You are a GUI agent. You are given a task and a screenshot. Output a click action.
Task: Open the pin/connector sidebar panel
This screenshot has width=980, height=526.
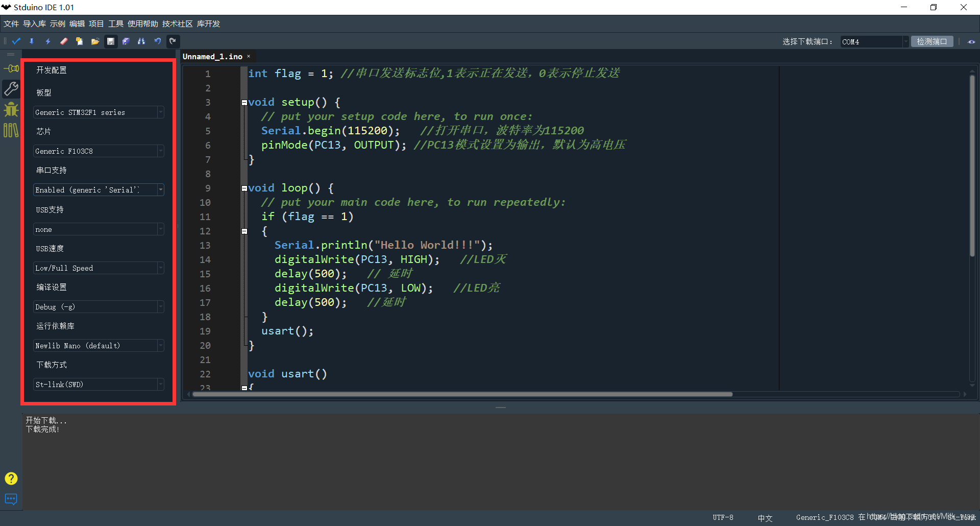pos(11,68)
